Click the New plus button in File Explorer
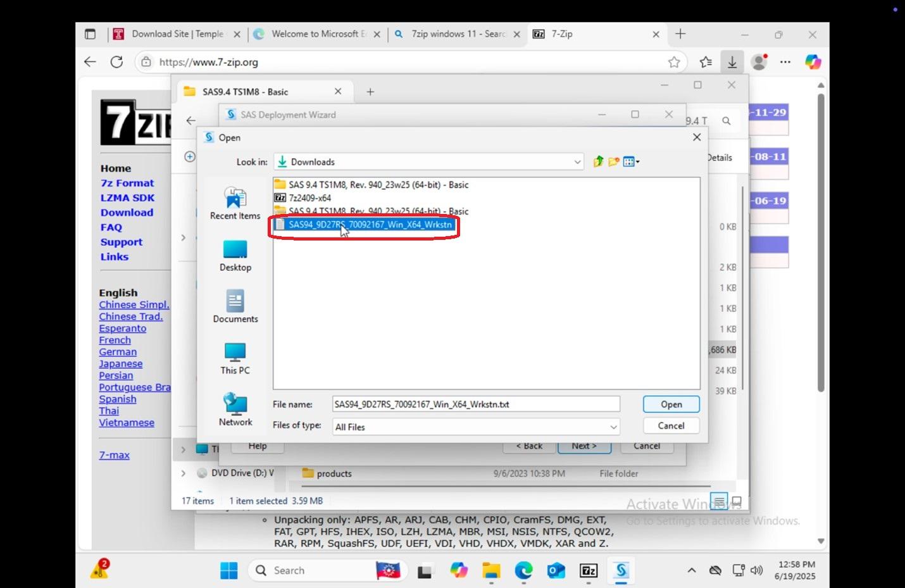Image resolution: width=905 pixels, height=588 pixels. point(189,156)
